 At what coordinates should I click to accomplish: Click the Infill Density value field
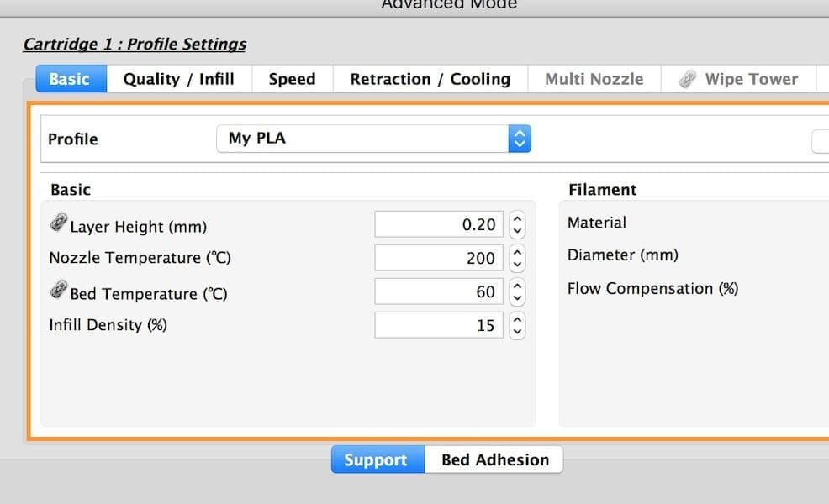440,325
